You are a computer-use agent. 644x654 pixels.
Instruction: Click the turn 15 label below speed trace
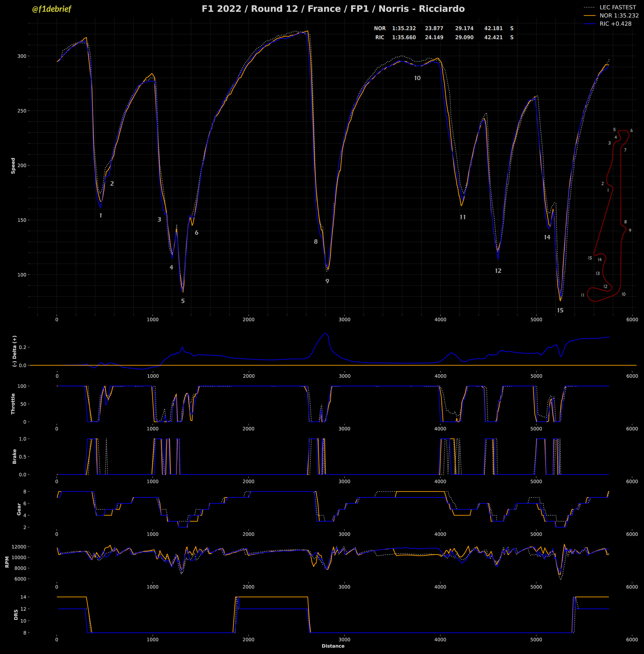pos(560,310)
